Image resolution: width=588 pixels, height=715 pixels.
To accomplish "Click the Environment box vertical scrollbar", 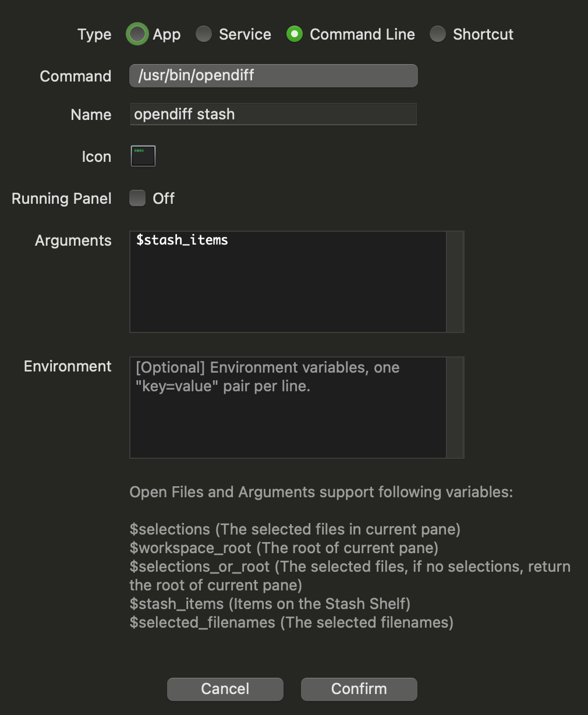I will pos(455,408).
